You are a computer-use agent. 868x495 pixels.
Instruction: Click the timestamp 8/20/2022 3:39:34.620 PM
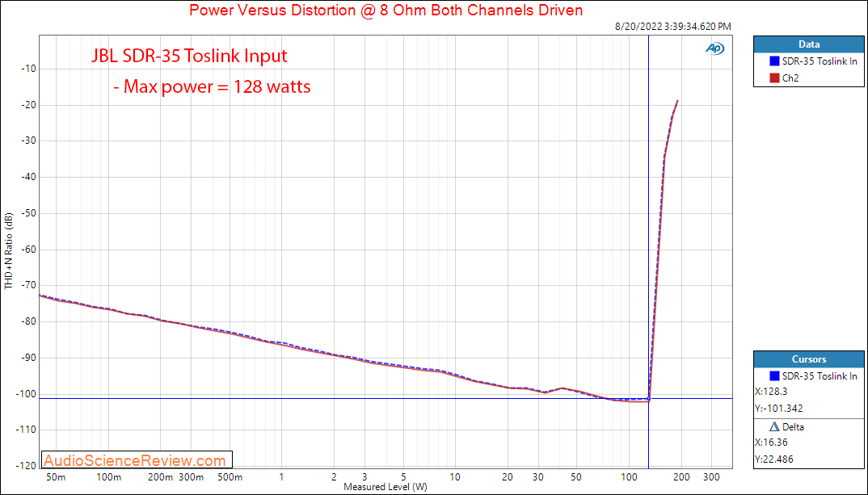click(x=672, y=27)
